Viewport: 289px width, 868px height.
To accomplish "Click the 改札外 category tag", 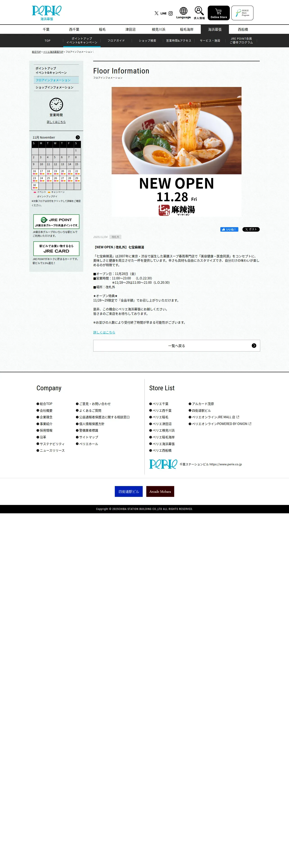I will coord(115,237).
